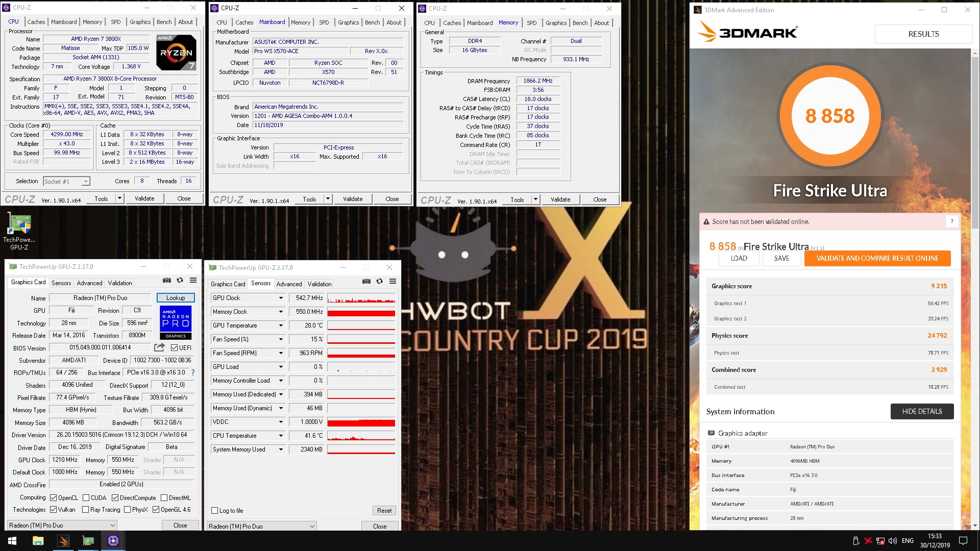The image size is (980, 551).
Task: Expand Tools dropdown arrow in CPU-Z Memory window
Action: (535, 199)
